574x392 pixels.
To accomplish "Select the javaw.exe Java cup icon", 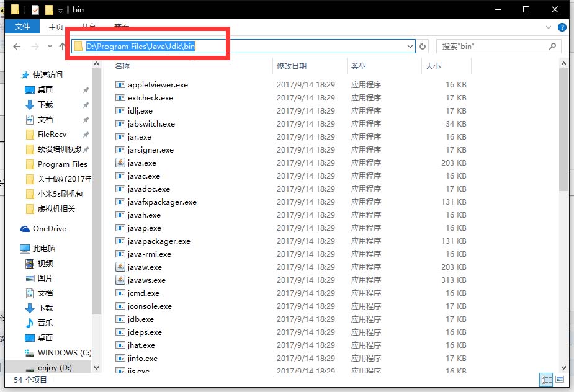I will pyautogui.click(x=120, y=267).
